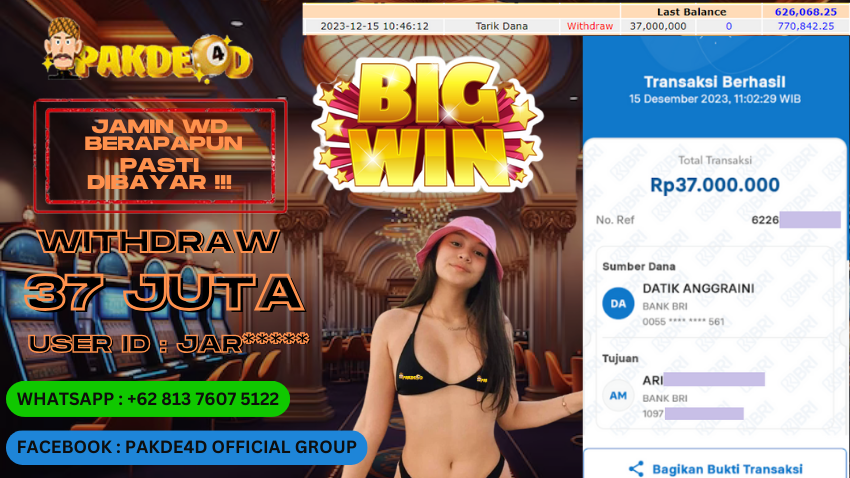850x478 pixels.
Task: Click the share icon beside Bagikan Bukti Transaksi
Action: [636, 469]
